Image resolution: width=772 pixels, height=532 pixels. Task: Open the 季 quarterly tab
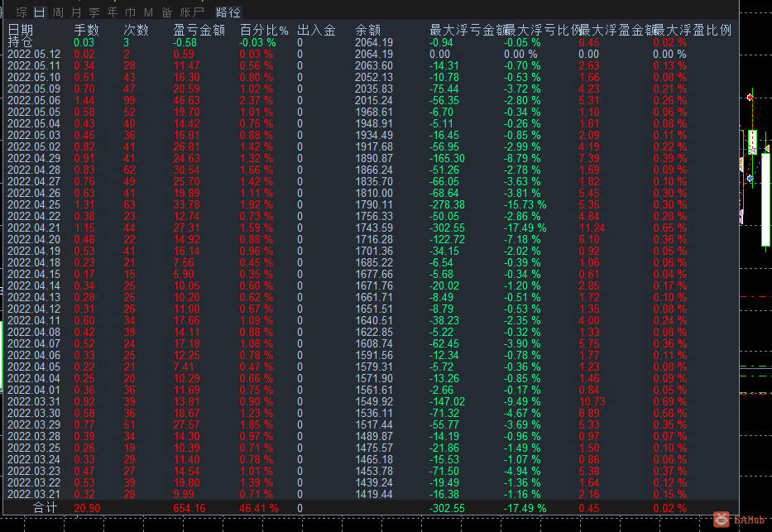[94, 12]
